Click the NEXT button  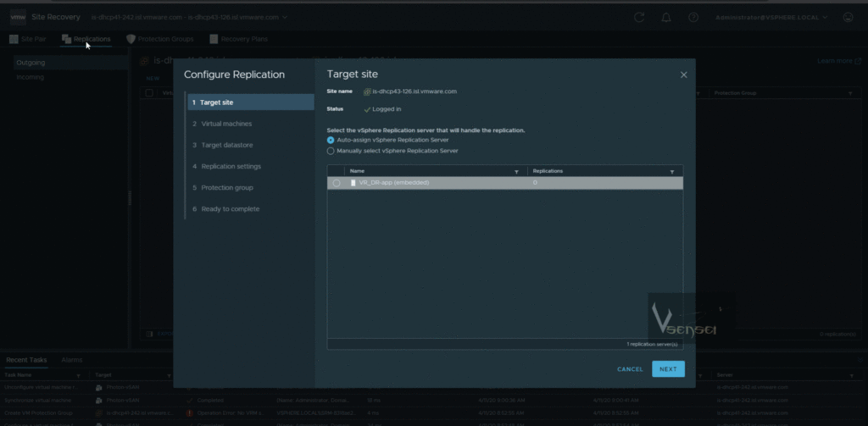[x=668, y=369]
